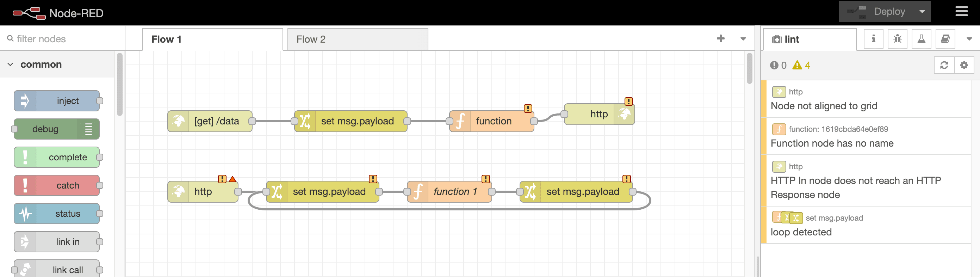Collapse the common palette category
980x277 pixels.
tap(11, 65)
